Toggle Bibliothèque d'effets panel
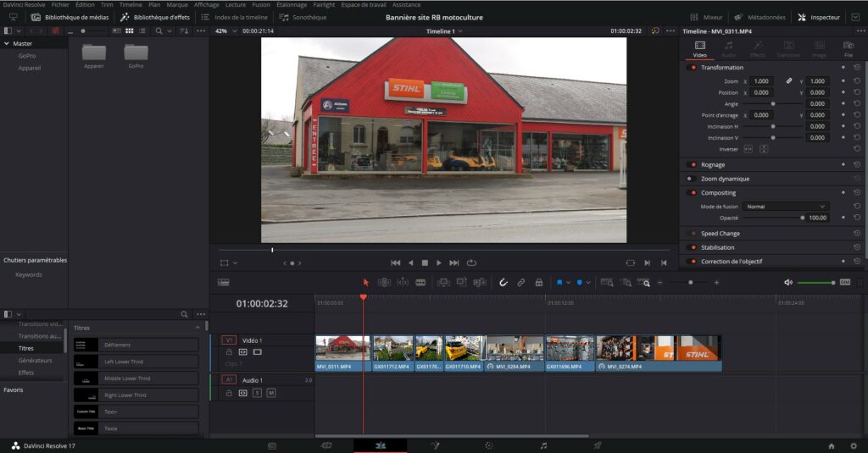Image resolution: width=868 pixels, height=453 pixels. 156,17
